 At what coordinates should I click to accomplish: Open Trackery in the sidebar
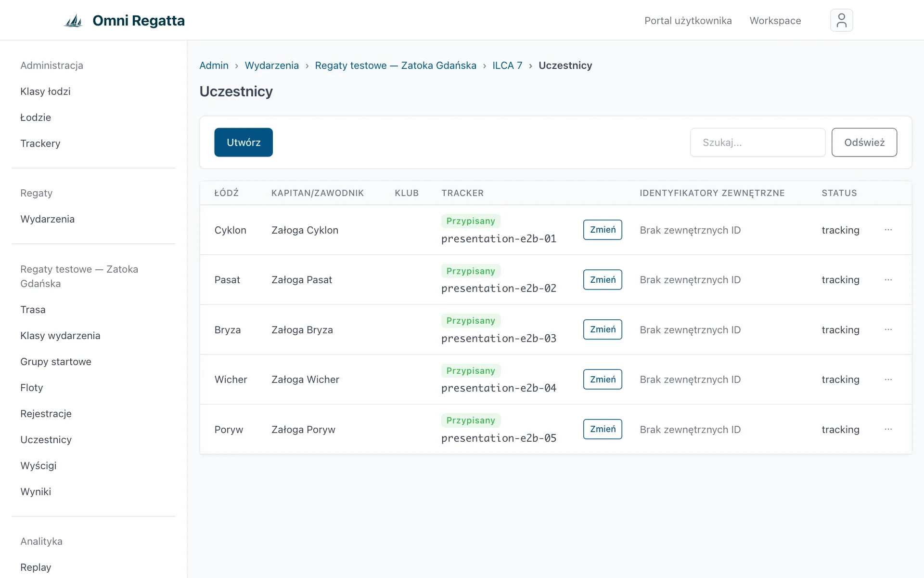pos(40,144)
